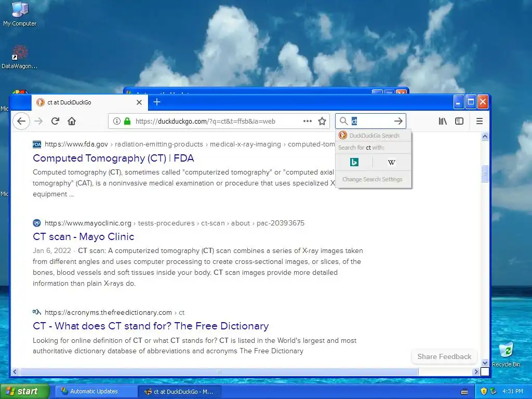
Task: Click the 'Jan 6, 2022' result date
Action: click(51, 250)
